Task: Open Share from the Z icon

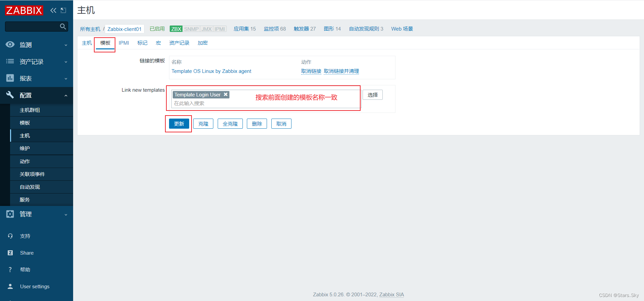Action: [10, 253]
